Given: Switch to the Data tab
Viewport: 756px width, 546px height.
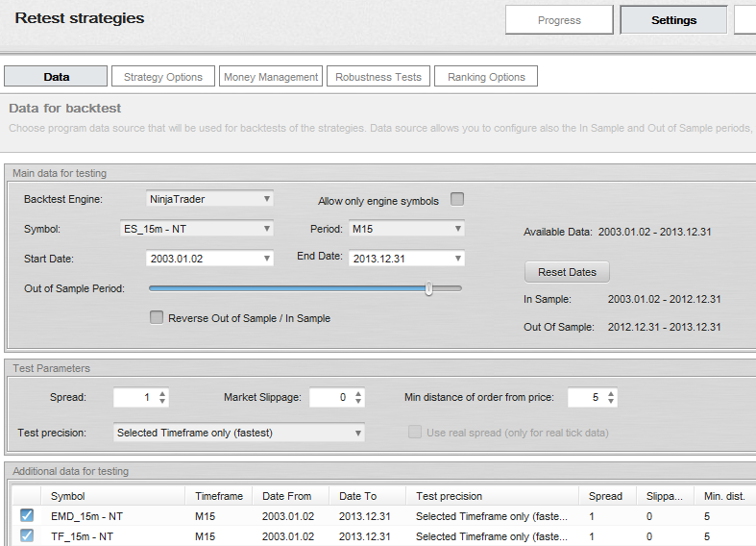Looking at the screenshot, I should tap(56, 77).
